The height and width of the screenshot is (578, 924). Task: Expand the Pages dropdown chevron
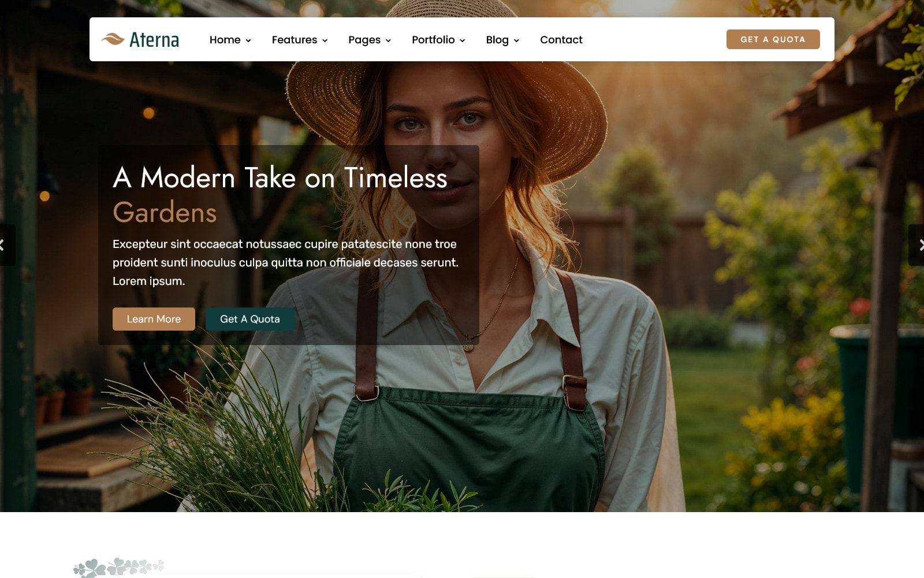(388, 40)
